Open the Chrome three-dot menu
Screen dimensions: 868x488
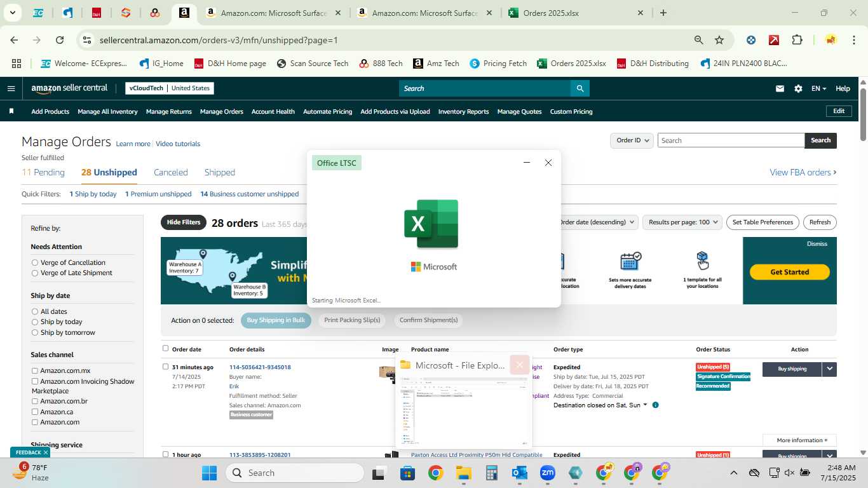[853, 40]
